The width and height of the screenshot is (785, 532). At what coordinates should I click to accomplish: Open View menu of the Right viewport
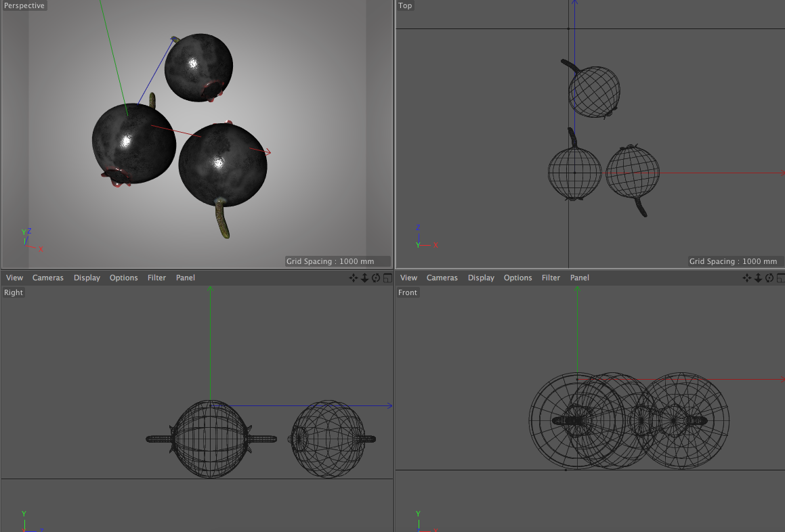pos(14,278)
